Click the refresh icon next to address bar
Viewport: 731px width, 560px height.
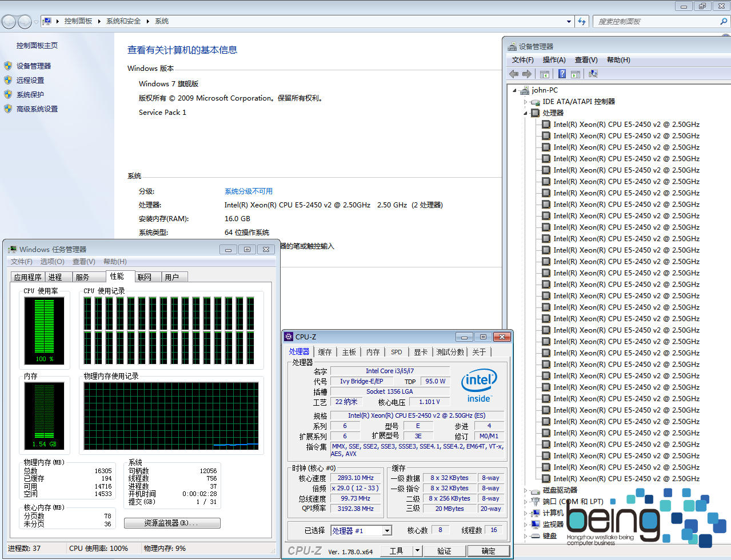point(582,21)
